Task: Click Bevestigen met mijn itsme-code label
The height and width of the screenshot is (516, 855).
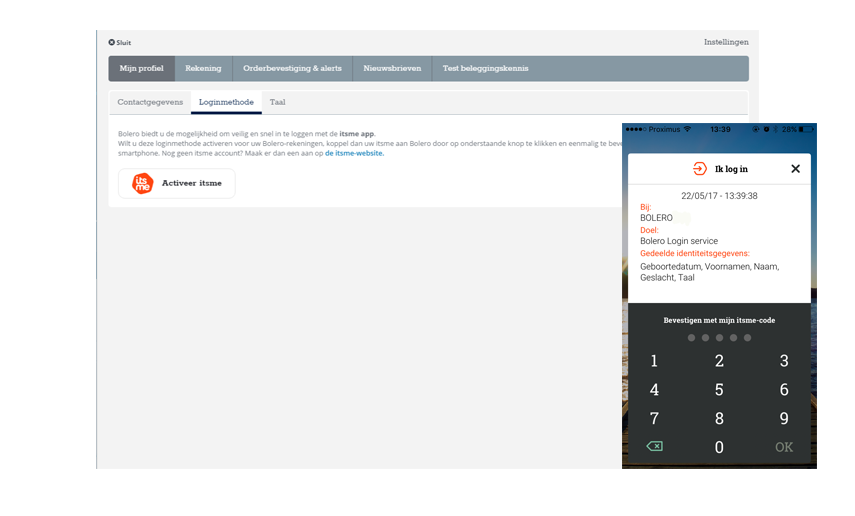Action: point(719,321)
